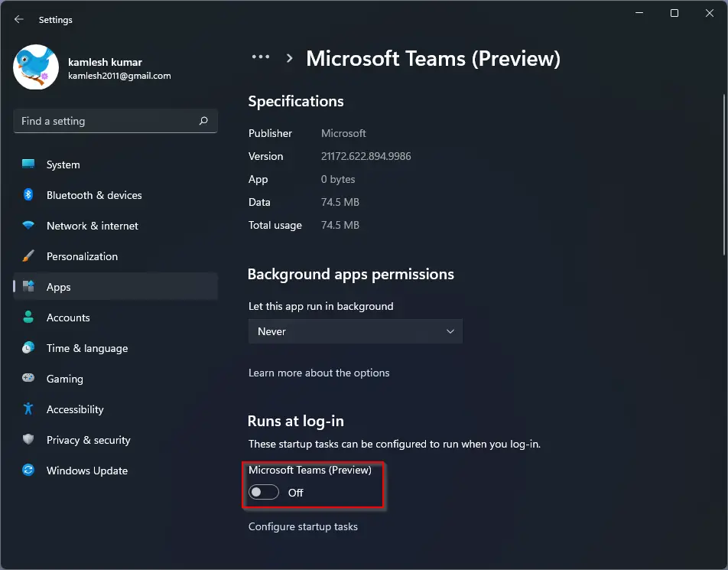Click the search magnifier icon
Image resolution: width=728 pixels, height=570 pixels.
pyautogui.click(x=203, y=121)
